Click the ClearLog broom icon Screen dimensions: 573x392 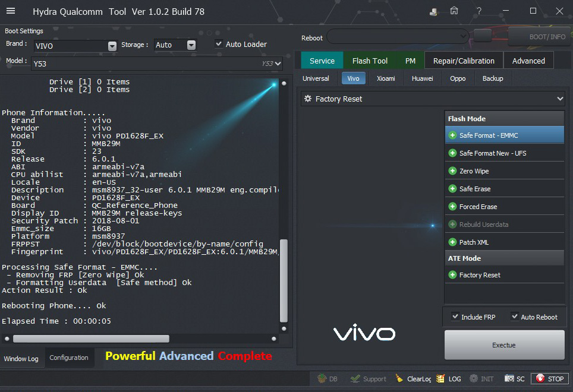click(x=399, y=378)
